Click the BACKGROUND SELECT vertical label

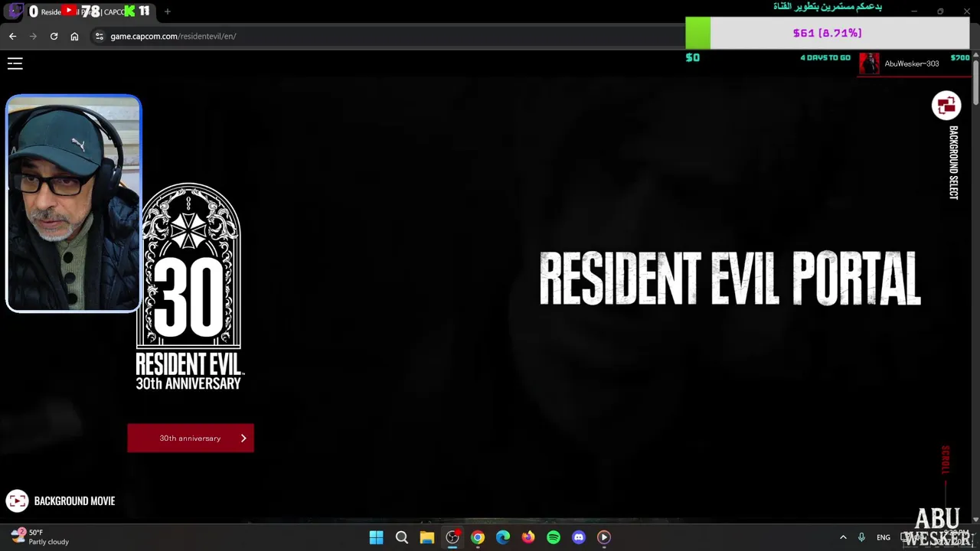coord(953,163)
